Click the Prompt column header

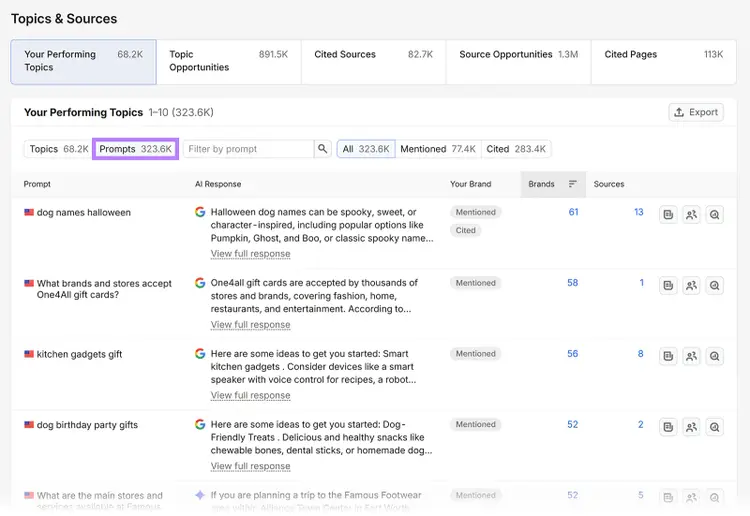(37, 184)
